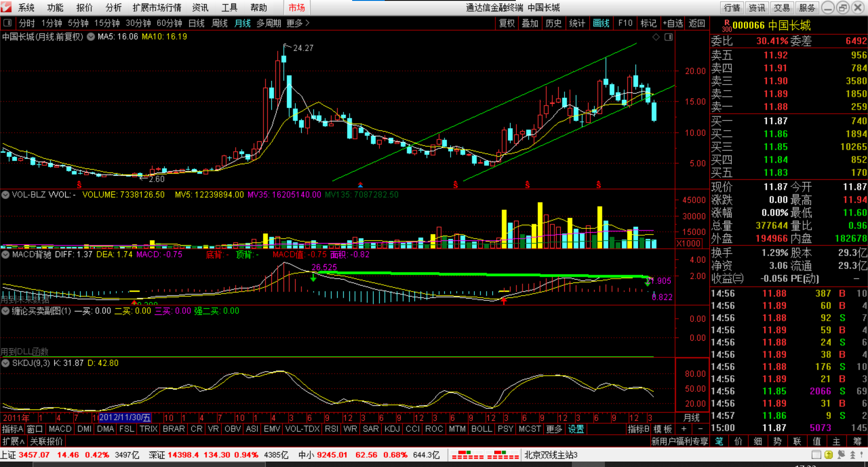The height and width of the screenshot is (467, 868).
Task: Zoom in chart with the + button
Action: [684, 429]
